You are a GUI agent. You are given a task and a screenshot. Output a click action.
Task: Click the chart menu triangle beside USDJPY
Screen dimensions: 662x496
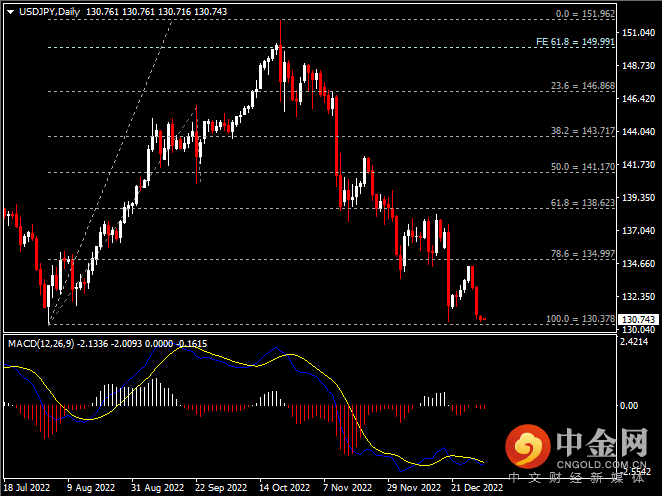pyautogui.click(x=7, y=11)
